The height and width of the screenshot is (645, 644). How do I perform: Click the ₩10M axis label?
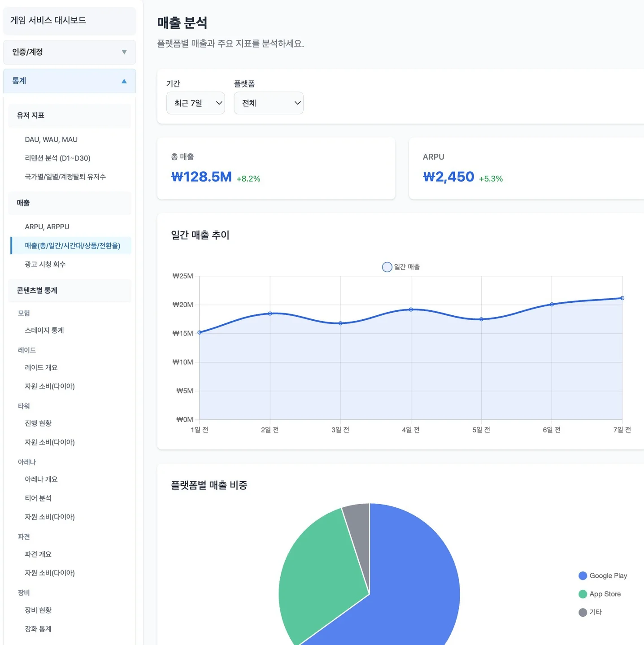(183, 362)
